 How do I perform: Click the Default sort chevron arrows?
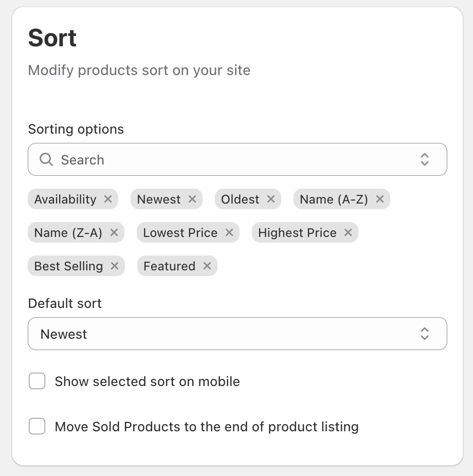(425, 334)
